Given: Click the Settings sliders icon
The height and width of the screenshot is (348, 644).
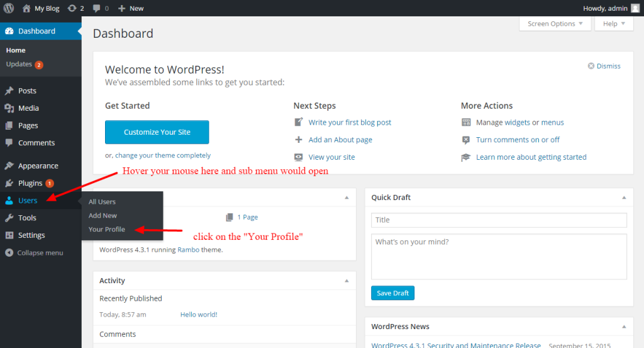Looking at the screenshot, I should (9, 235).
